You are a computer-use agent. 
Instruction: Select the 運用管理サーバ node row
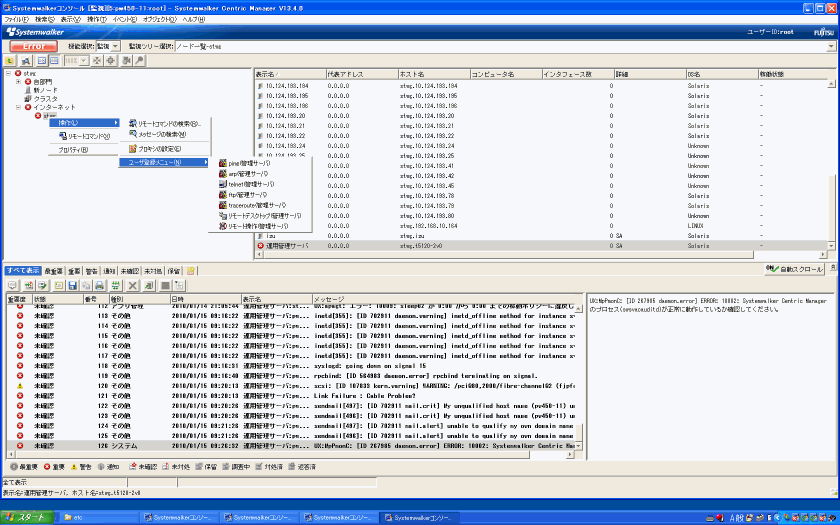[542, 246]
